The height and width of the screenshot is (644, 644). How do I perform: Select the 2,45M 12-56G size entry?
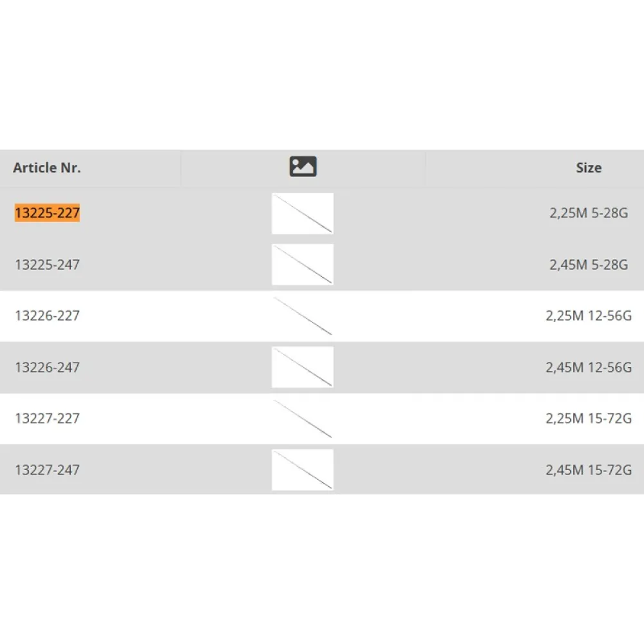point(589,367)
